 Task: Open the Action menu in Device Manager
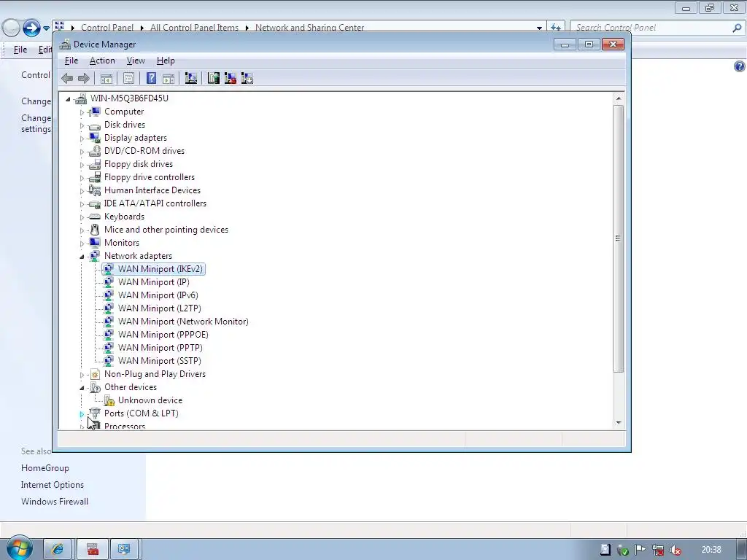tap(102, 61)
